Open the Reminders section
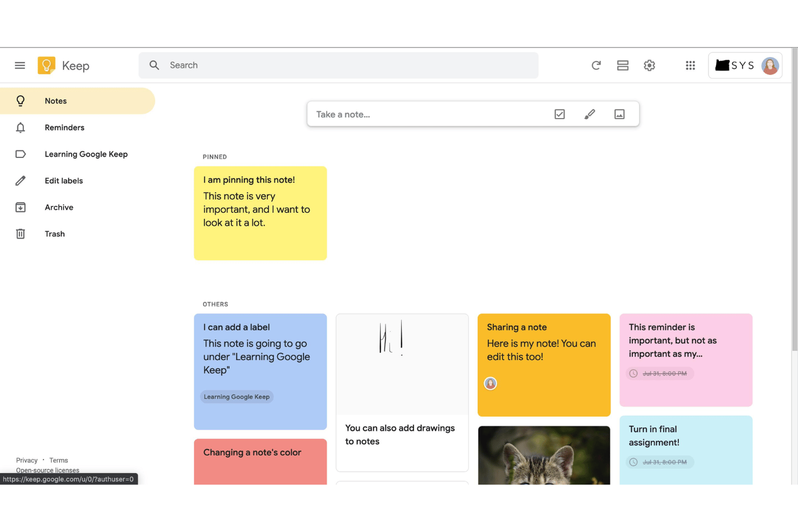Viewport: 798px width, 532px height. point(78,128)
